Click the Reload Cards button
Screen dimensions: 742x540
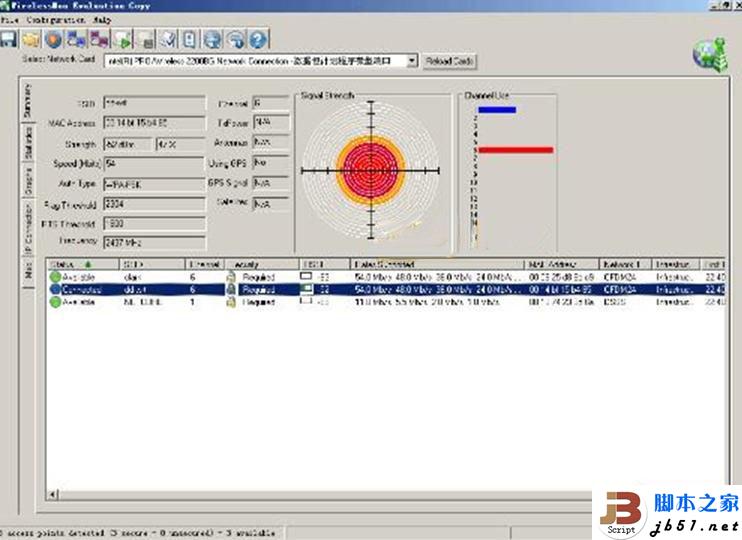click(449, 61)
